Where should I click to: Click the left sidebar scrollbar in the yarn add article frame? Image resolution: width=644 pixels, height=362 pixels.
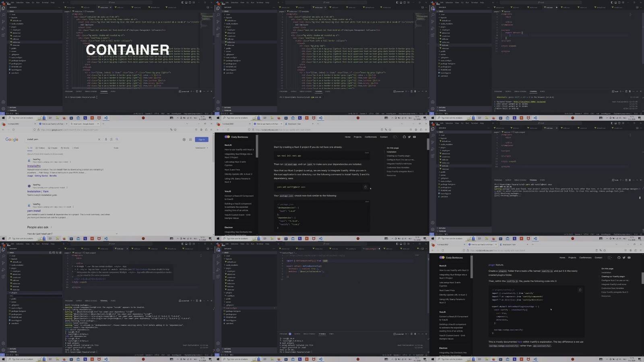point(256,146)
